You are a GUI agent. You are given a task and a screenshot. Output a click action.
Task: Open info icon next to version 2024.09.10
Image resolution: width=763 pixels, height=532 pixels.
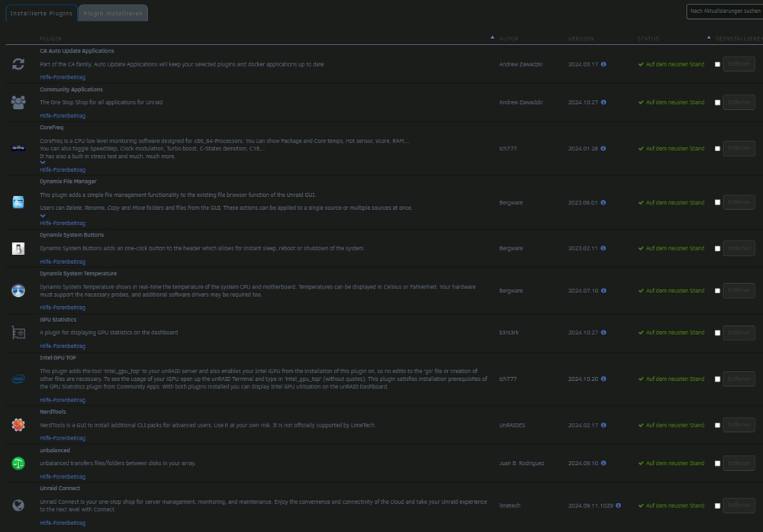point(604,463)
